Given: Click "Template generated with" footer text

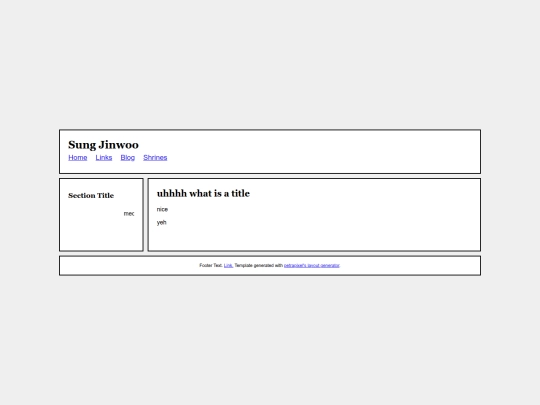Looking at the screenshot, I should point(259,265).
